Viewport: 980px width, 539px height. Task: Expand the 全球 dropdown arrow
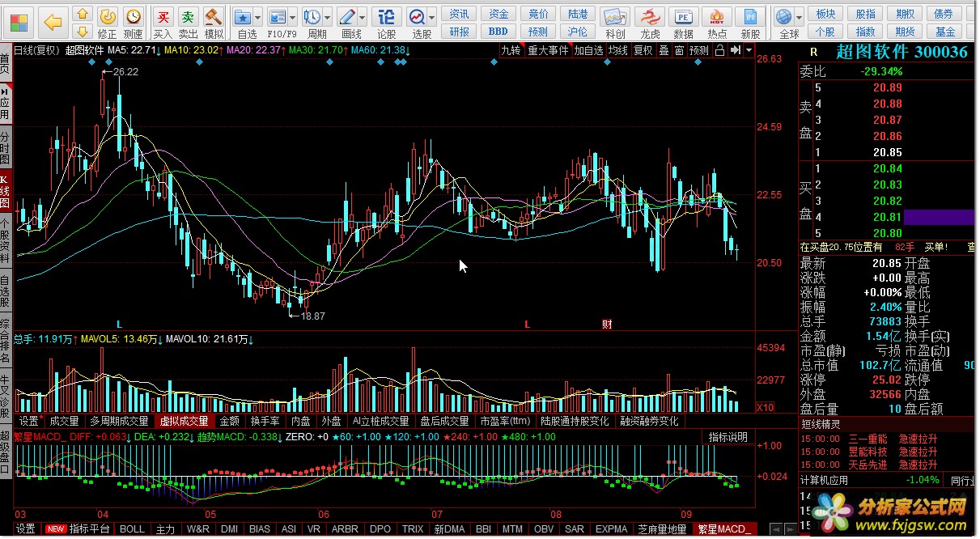point(800,16)
